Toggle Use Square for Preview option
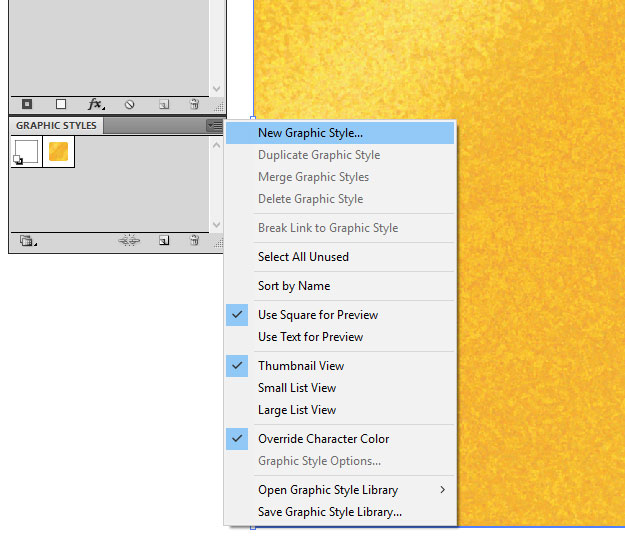Image resolution: width=625 pixels, height=550 pixels. coord(317,315)
